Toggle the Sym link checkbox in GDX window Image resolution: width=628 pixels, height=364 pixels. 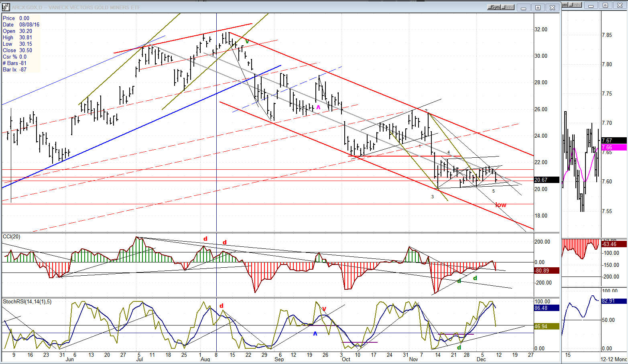[490, 7]
